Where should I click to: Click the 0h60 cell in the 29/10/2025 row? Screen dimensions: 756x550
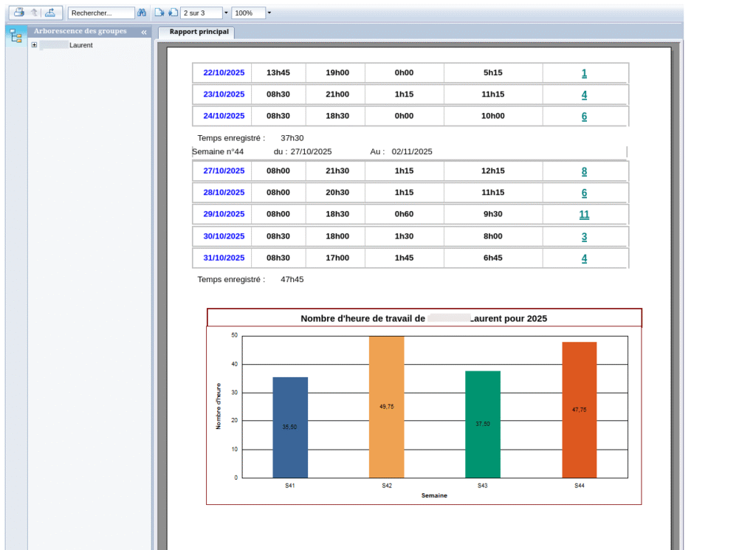(x=404, y=214)
